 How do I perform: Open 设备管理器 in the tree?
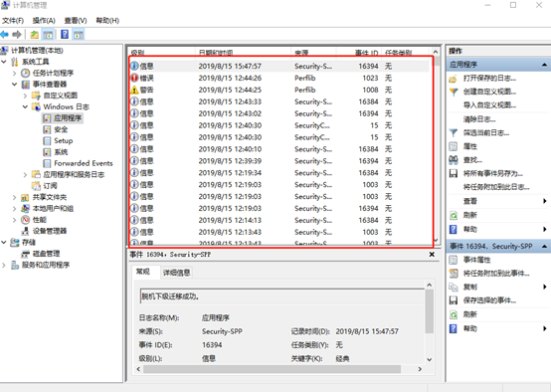[x=50, y=231]
